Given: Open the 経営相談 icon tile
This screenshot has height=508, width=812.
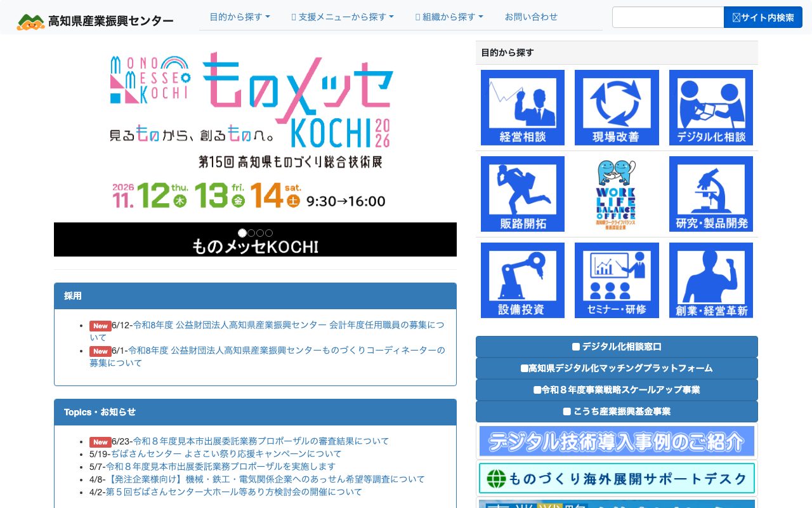Looking at the screenshot, I should click(x=523, y=107).
